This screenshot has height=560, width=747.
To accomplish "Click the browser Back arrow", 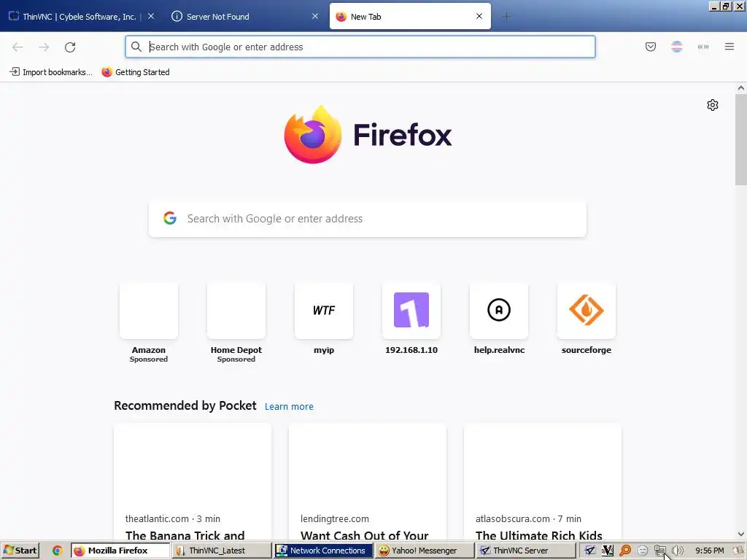I will coord(18,47).
